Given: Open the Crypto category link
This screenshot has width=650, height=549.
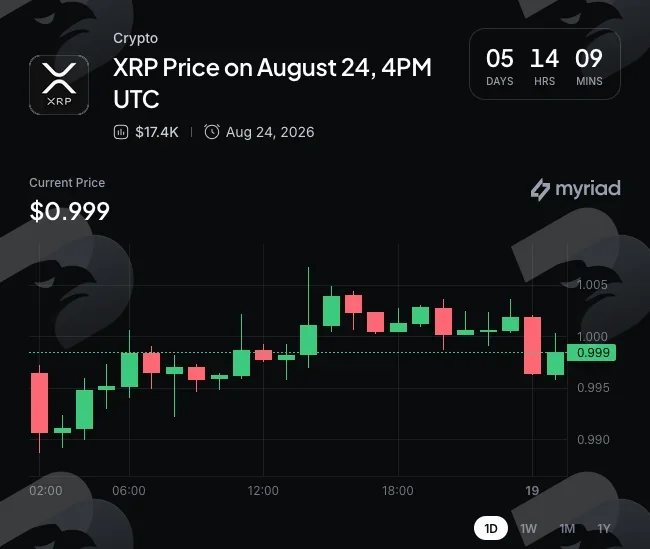Looking at the screenshot, I should pos(136,38).
